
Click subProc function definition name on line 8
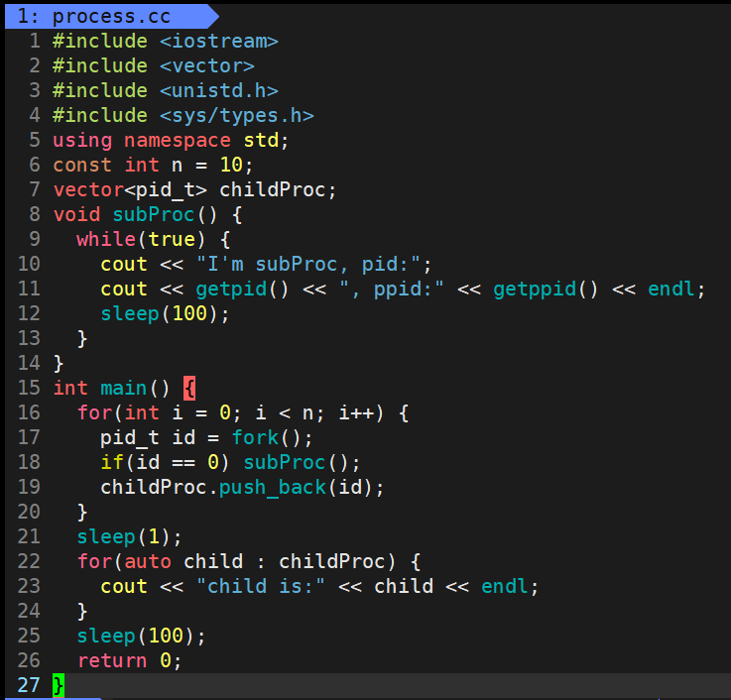point(154,214)
